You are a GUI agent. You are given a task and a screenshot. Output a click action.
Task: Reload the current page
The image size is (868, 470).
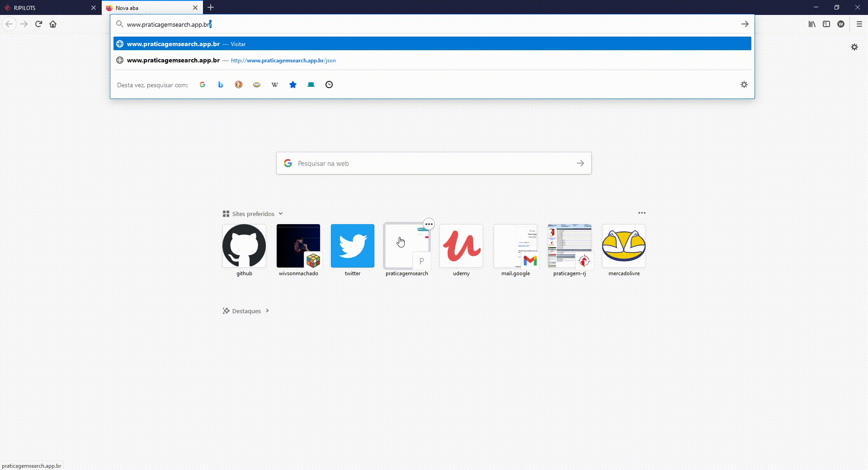click(x=38, y=24)
